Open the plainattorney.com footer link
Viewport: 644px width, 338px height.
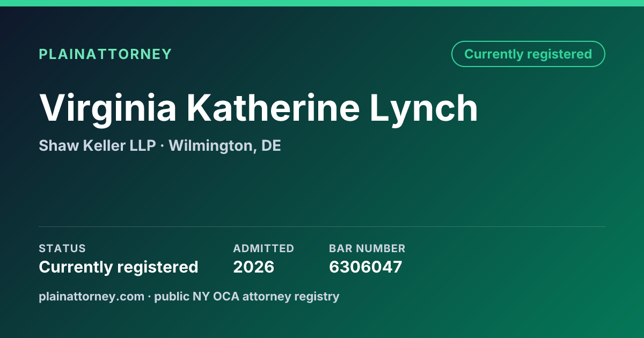click(91, 296)
